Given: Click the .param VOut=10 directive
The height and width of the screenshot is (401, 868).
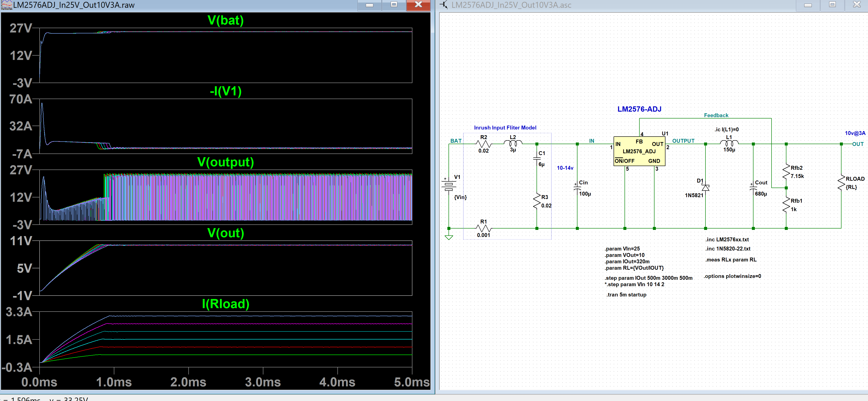Looking at the screenshot, I should tap(624, 255).
